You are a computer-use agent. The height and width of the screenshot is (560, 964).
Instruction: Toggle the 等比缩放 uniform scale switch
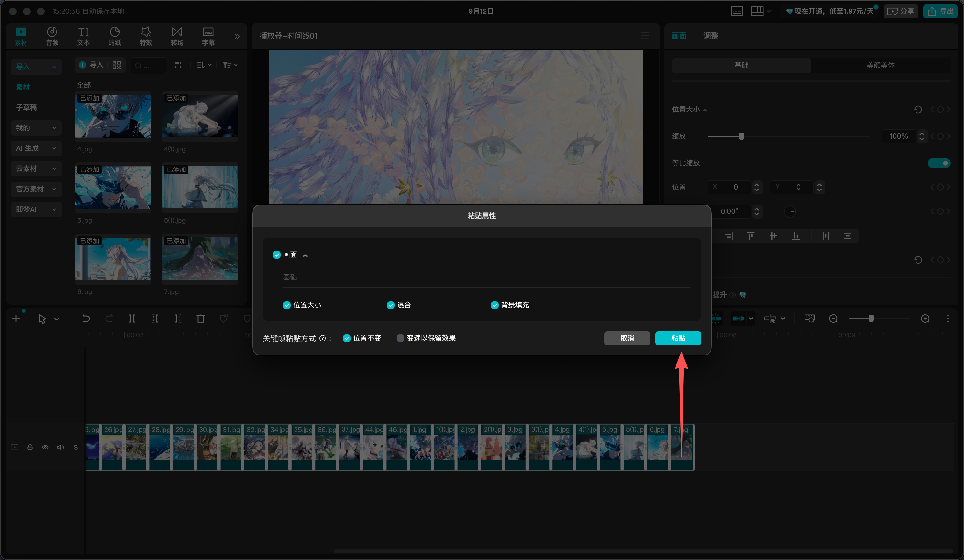(939, 163)
